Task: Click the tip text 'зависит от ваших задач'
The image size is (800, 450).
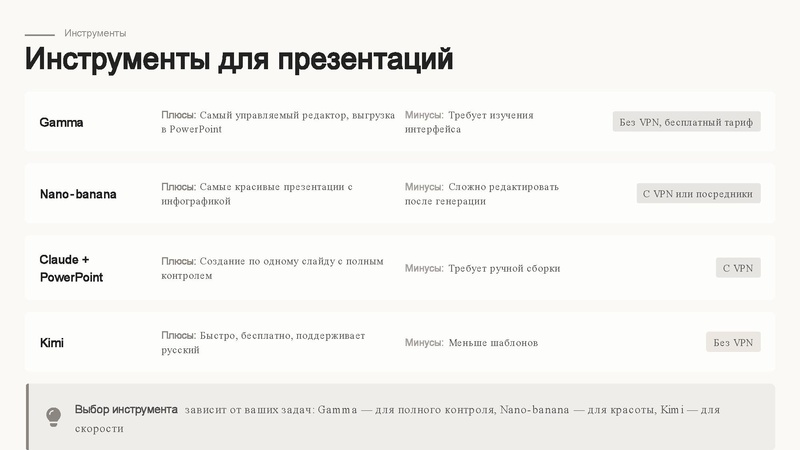Action: tap(250, 410)
